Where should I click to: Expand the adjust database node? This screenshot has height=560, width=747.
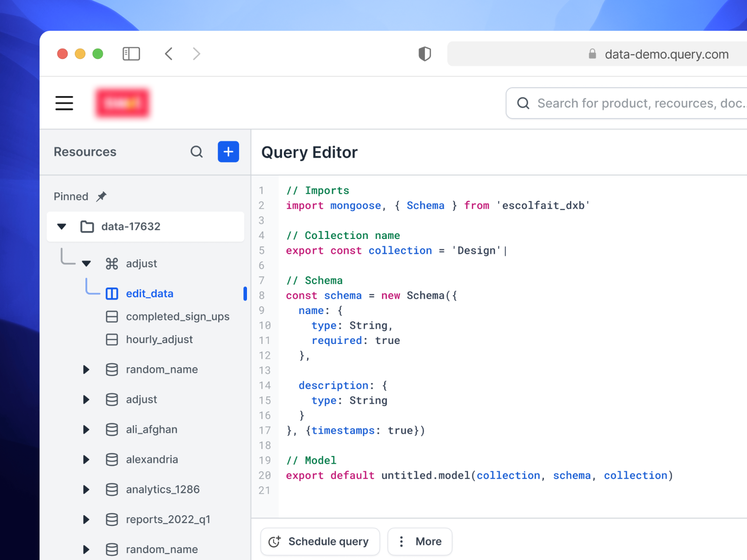click(86, 399)
